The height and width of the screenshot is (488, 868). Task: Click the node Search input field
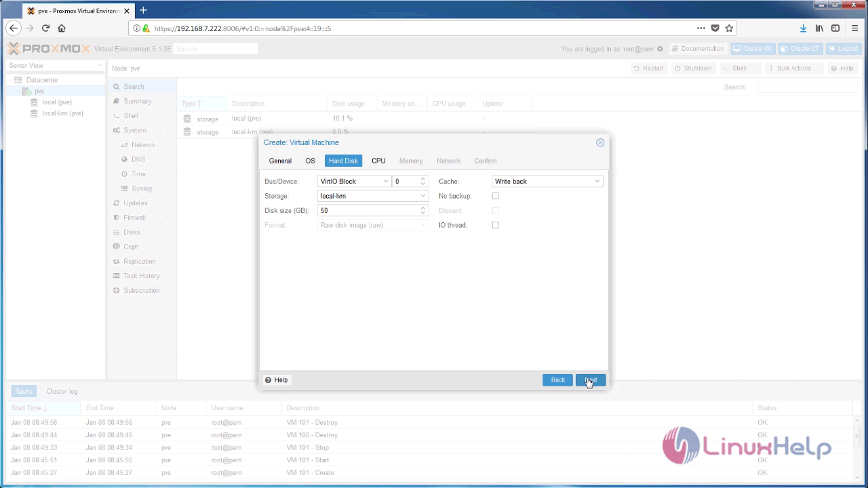(x=808, y=87)
